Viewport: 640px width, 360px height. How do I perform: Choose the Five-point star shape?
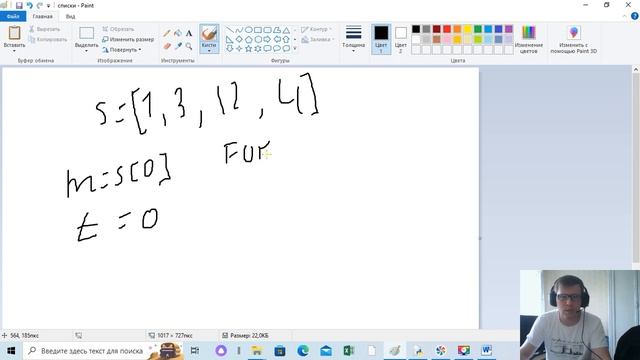point(249,49)
